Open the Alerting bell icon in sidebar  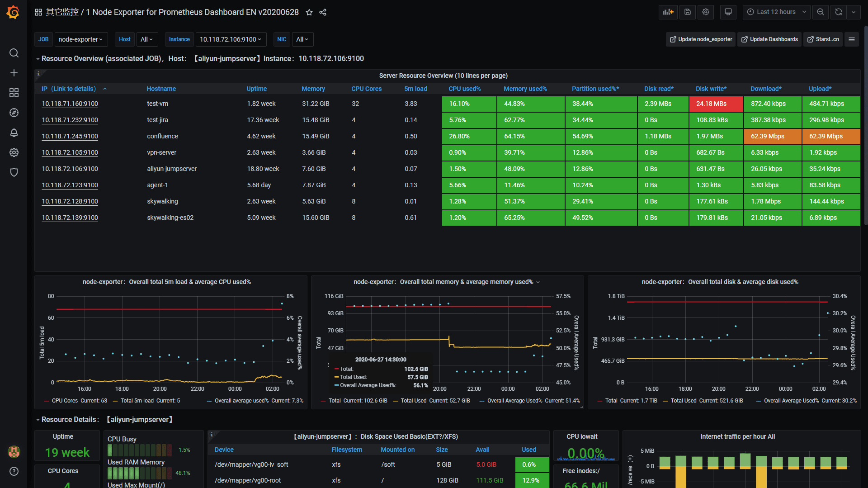tap(14, 133)
